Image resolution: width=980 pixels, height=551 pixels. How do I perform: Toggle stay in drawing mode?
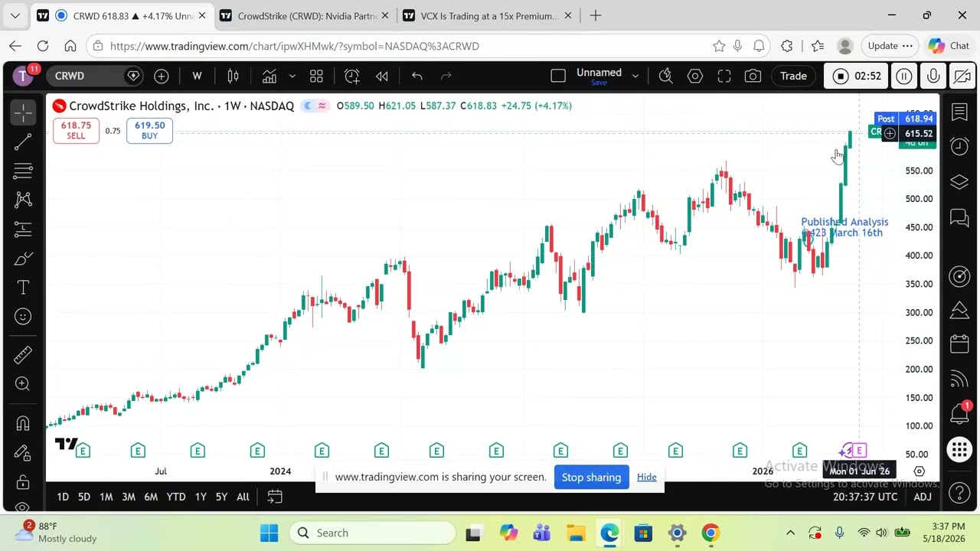pyautogui.click(x=23, y=452)
